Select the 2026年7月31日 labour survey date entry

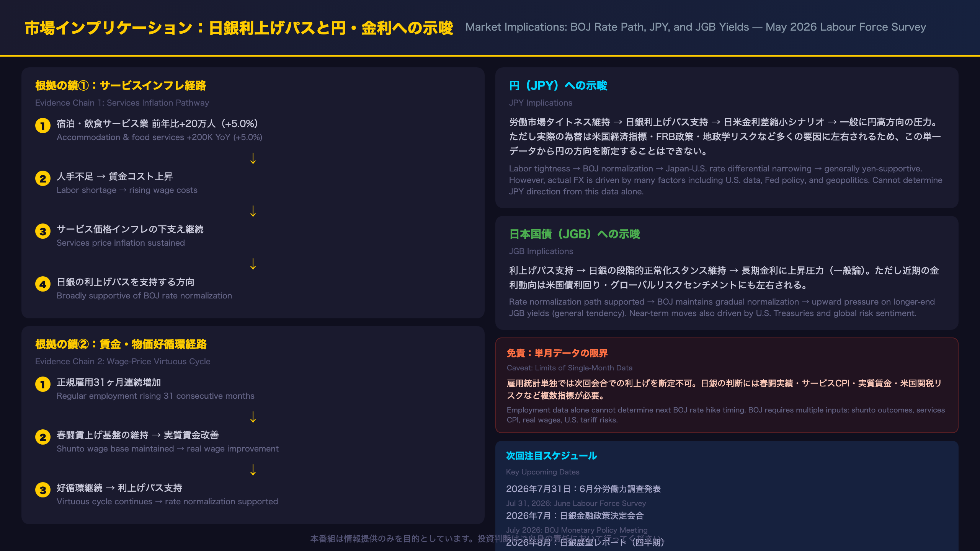[583, 489]
